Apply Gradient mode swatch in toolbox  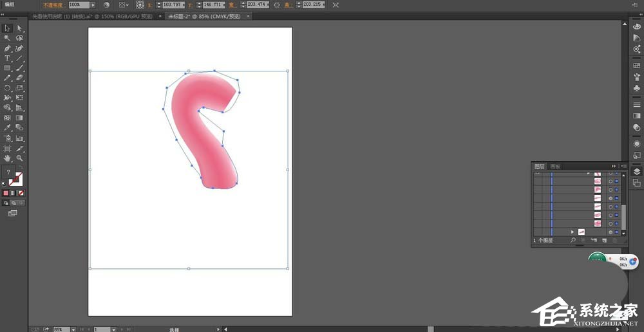13,193
